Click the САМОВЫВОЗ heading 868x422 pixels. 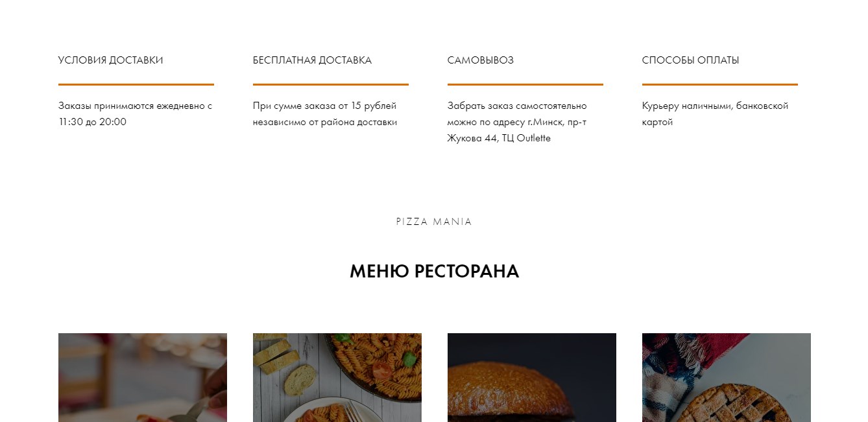pos(481,60)
